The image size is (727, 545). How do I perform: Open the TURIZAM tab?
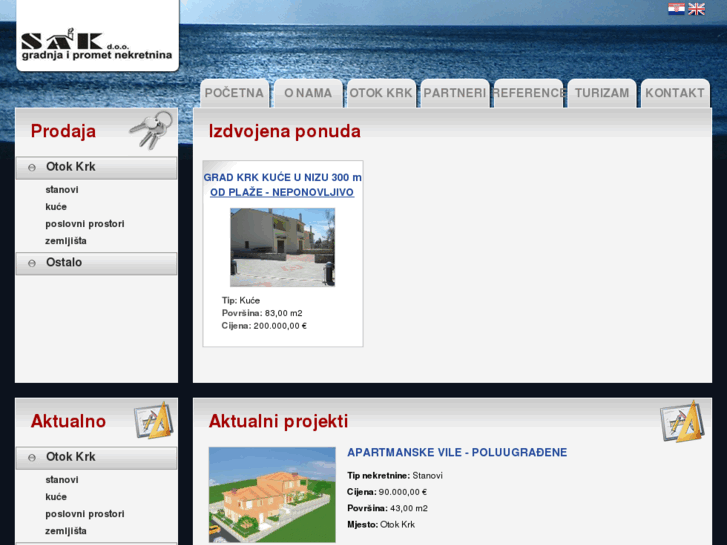point(602,93)
